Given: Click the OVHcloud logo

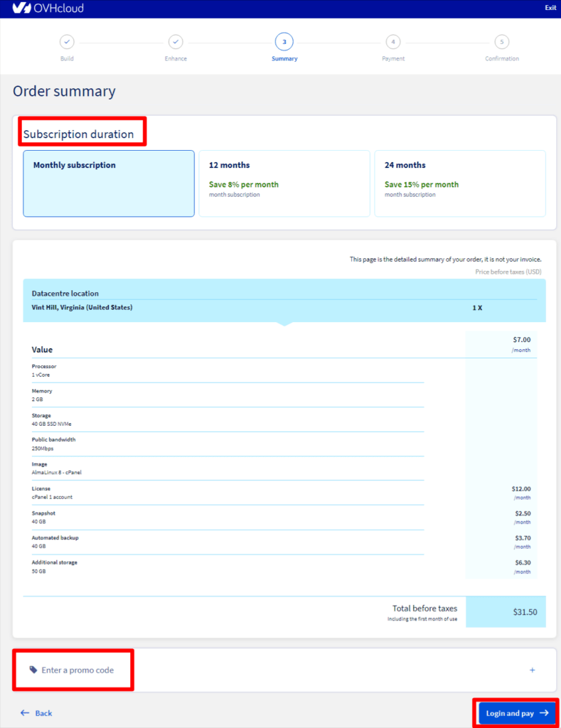Looking at the screenshot, I should tap(48, 8).
